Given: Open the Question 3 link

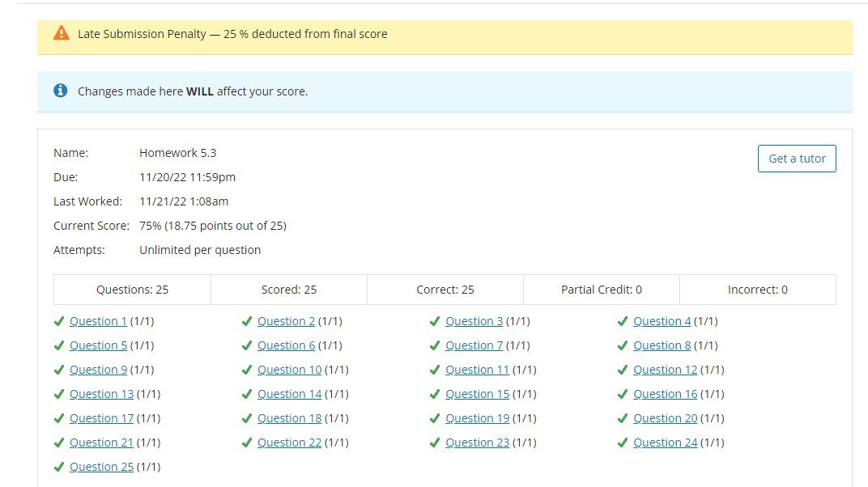Looking at the screenshot, I should (x=474, y=321).
